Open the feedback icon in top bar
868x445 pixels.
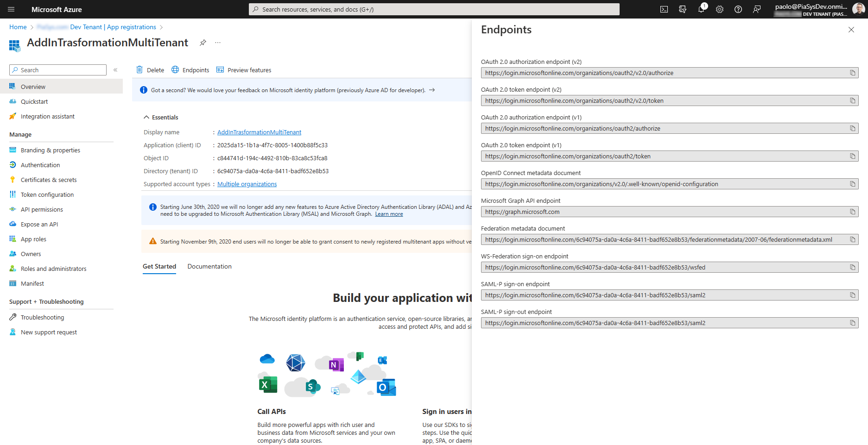coord(757,9)
